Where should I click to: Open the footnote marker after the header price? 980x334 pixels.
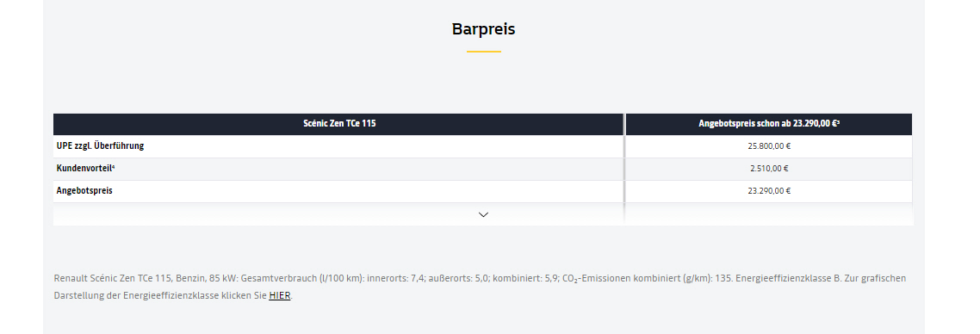838,121
